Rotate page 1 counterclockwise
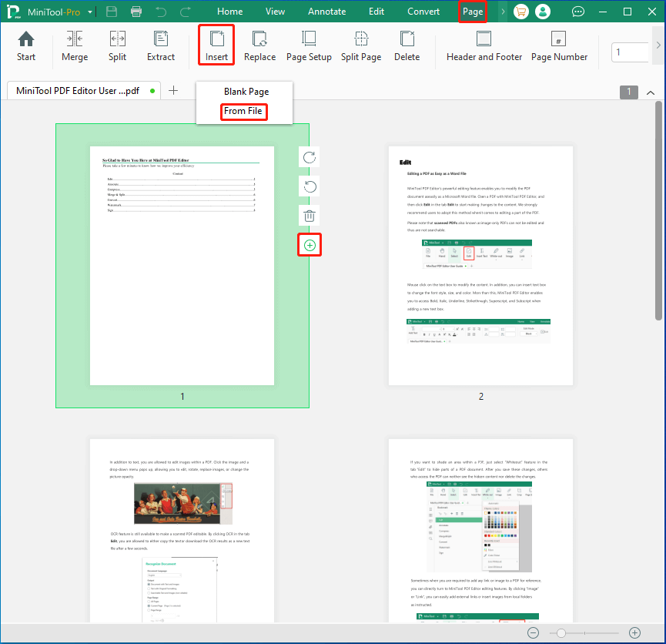The width and height of the screenshot is (666, 644). 310,186
